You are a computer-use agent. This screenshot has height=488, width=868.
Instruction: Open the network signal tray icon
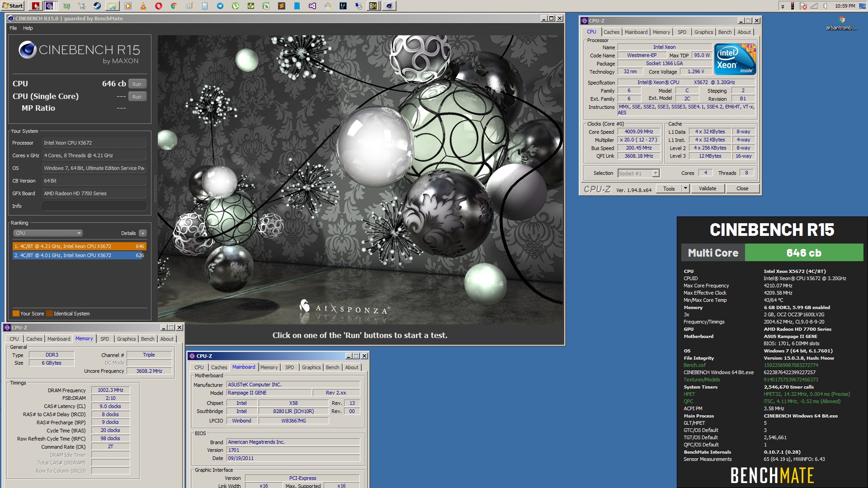[814, 6]
